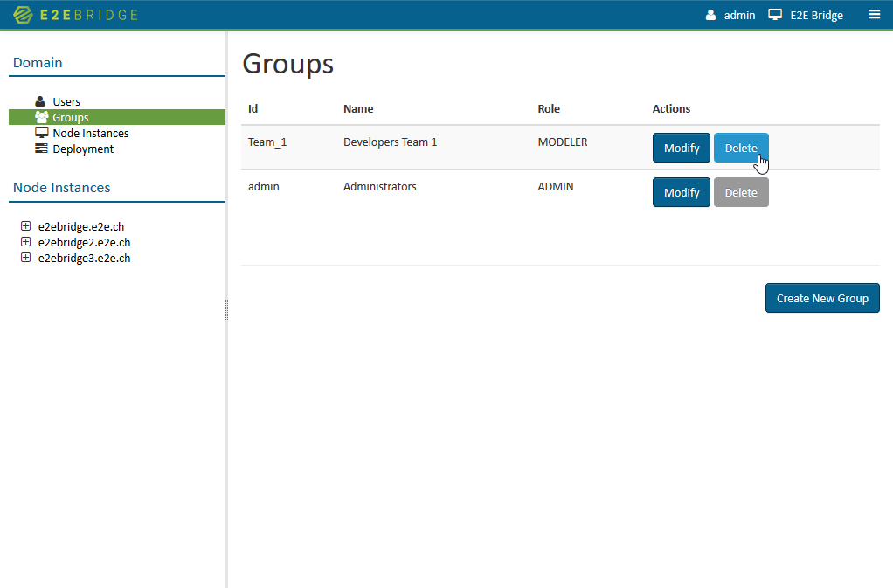
Task: Click the Groups people icon in Domain panel
Action: pos(41,117)
